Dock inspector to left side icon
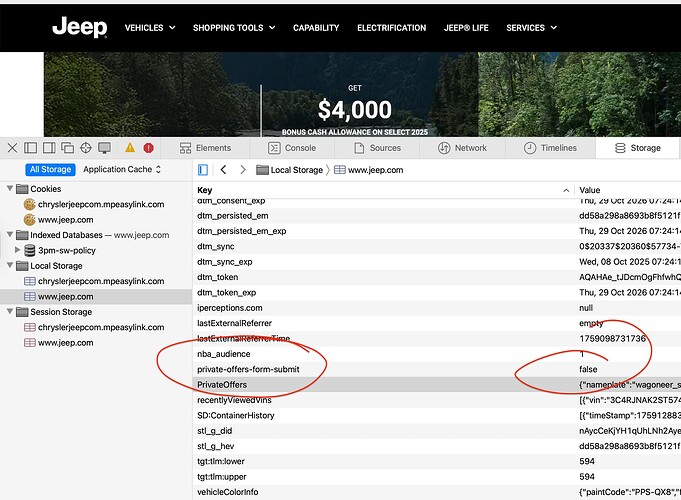This screenshot has height=500, width=681. tap(30, 148)
